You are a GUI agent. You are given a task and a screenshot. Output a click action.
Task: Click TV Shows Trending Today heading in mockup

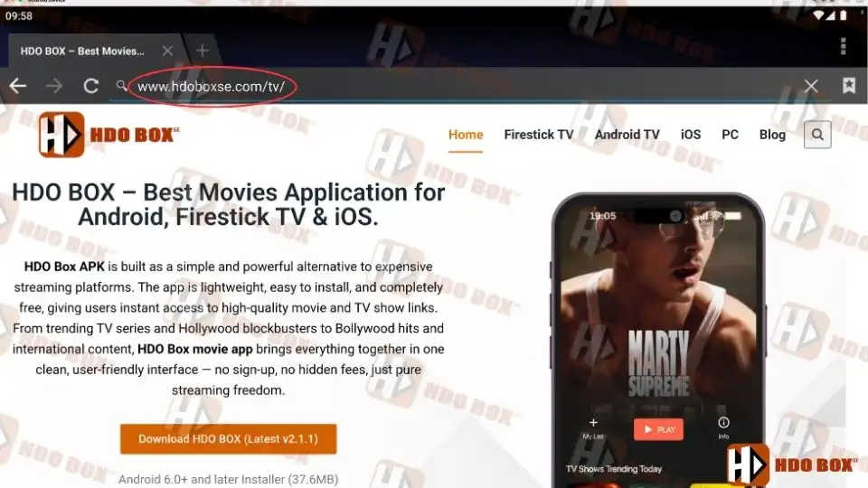pos(614,469)
